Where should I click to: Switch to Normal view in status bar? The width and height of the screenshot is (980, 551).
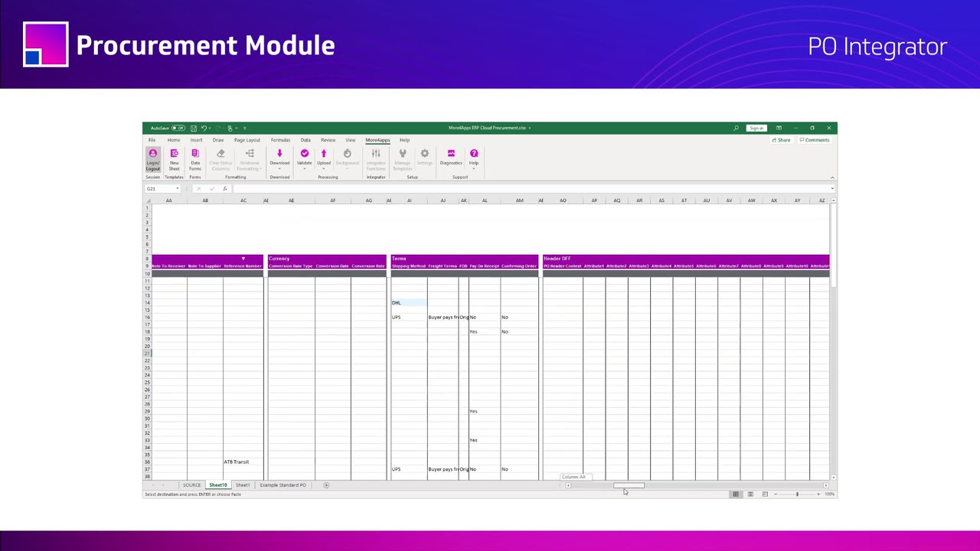[736, 494]
